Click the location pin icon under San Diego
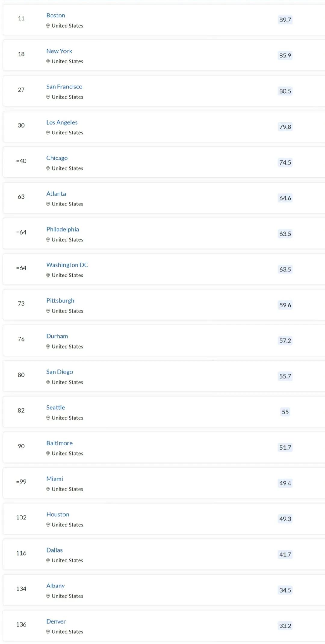Viewport: 325px width, 644px height. (48, 382)
